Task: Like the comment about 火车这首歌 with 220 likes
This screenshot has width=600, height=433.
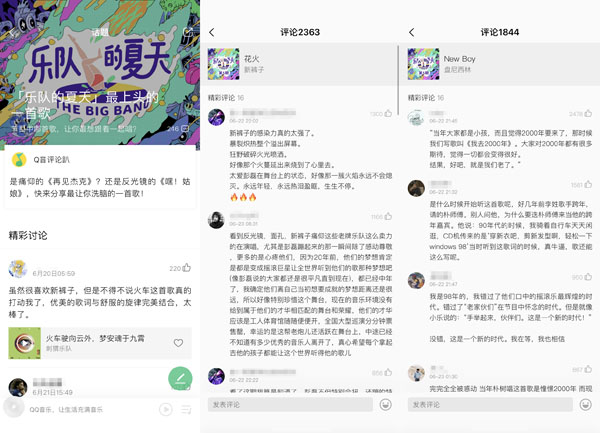Action: [186, 267]
